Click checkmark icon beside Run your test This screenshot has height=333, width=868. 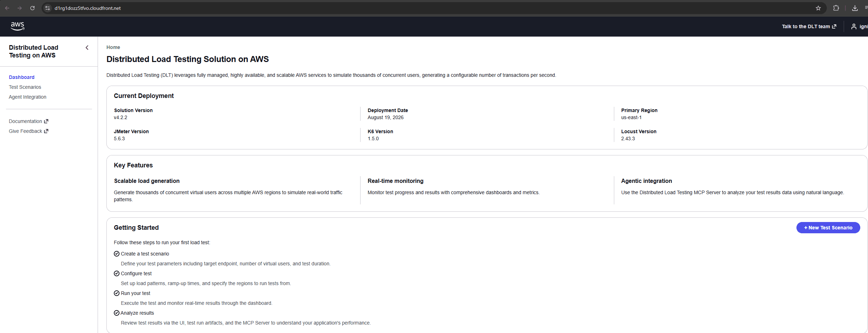[117, 293]
